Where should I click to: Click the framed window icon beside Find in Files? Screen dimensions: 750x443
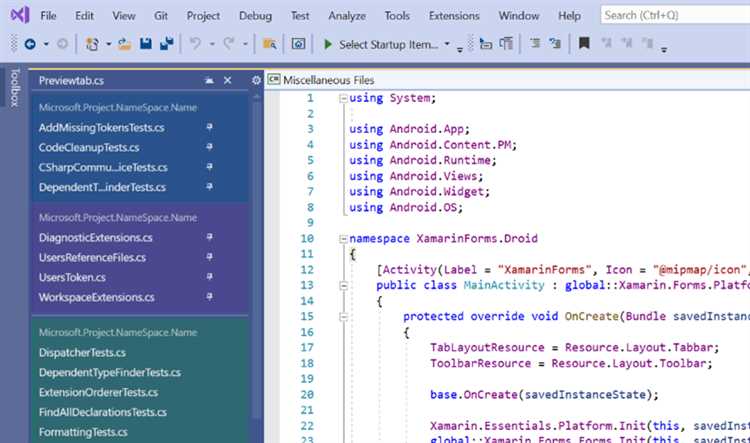point(298,44)
